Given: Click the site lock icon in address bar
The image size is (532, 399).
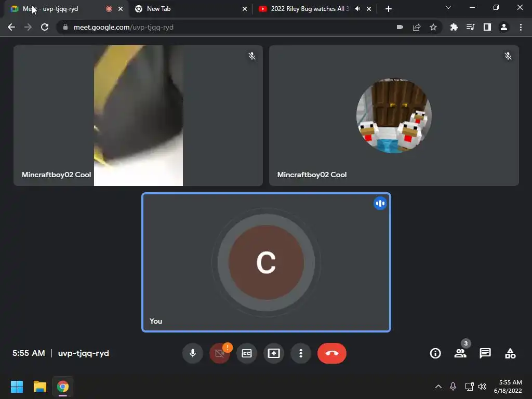Looking at the screenshot, I should pyautogui.click(x=65, y=27).
